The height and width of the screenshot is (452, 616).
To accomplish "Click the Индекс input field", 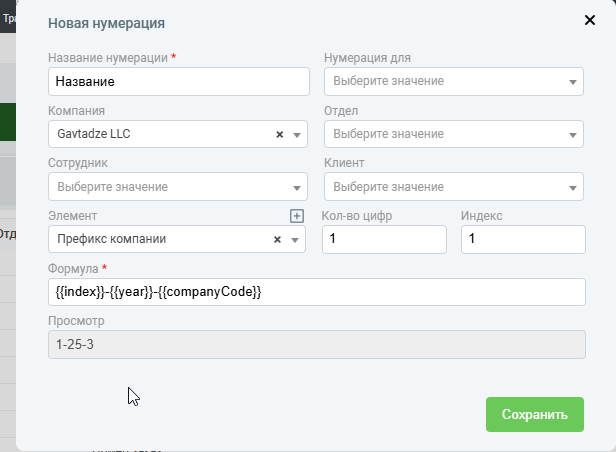I will 522,240.
